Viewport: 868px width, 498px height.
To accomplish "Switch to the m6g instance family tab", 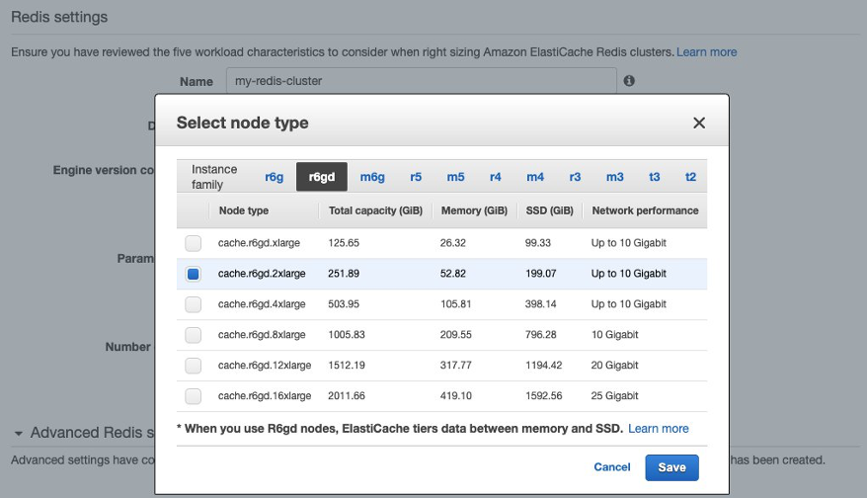I will [372, 177].
